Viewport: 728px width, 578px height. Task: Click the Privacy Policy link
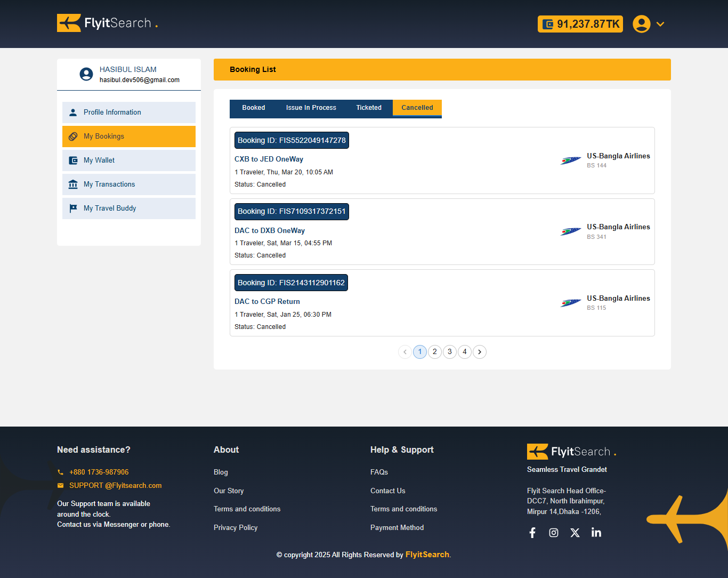(x=236, y=527)
